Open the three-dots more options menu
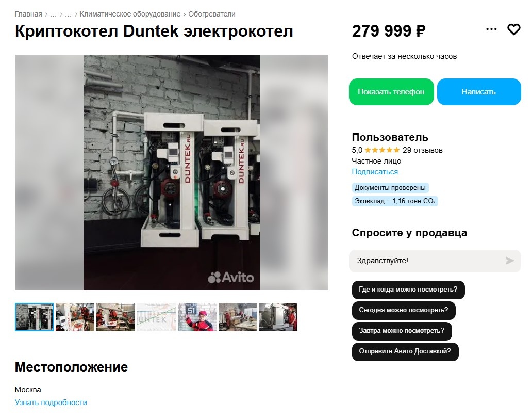The height and width of the screenshot is (418, 532). [491, 29]
